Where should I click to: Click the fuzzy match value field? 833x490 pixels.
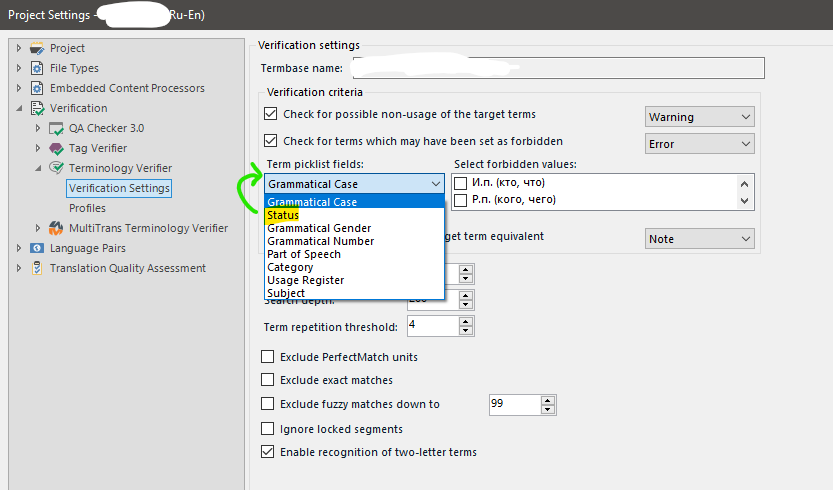(x=514, y=405)
